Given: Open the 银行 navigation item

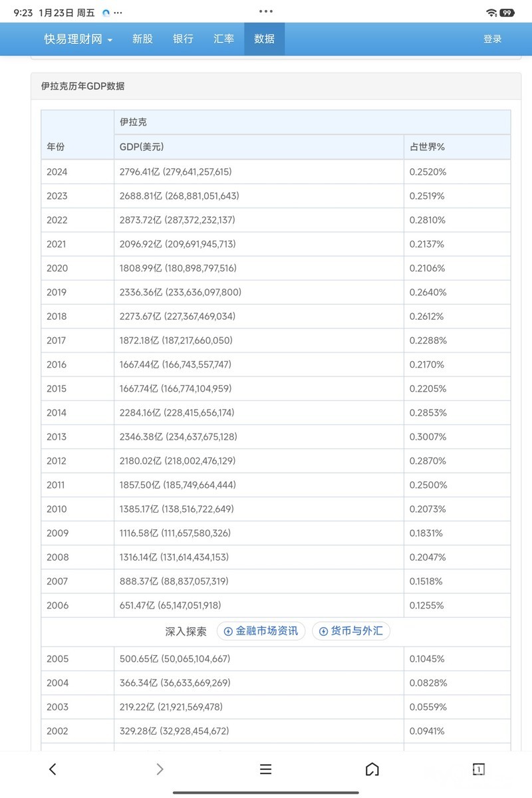Looking at the screenshot, I should click(183, 39).
